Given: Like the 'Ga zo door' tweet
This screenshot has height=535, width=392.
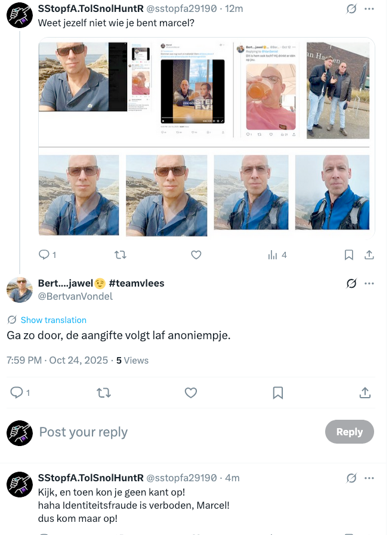Looking at the screenshot, I should [190, 392].
